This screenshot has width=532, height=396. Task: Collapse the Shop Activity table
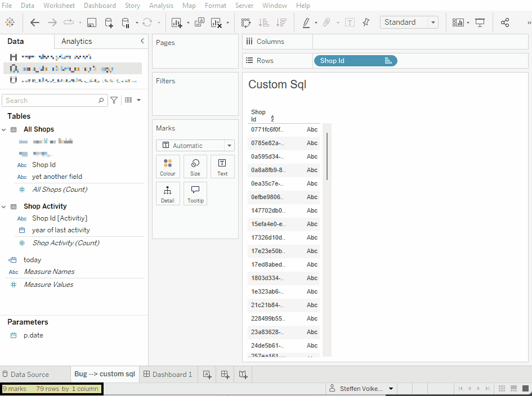[4, 207]
